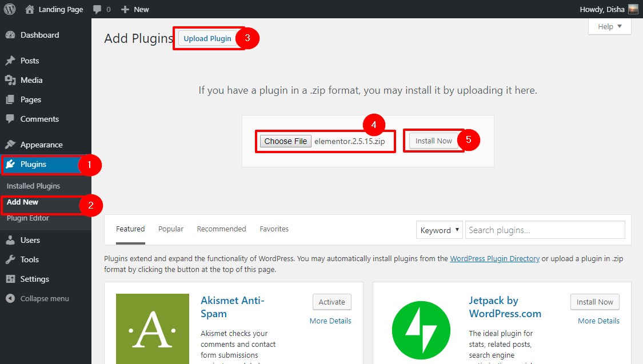Viewport: 643px width, 364px height.
Task: Click the WordPress logo icon
Action: [10, 9]
